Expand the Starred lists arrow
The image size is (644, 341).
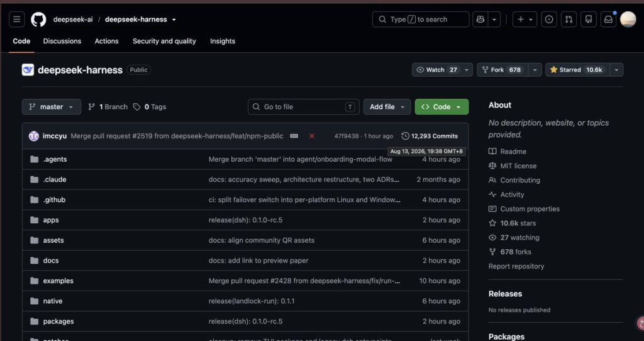coord(616,70)
